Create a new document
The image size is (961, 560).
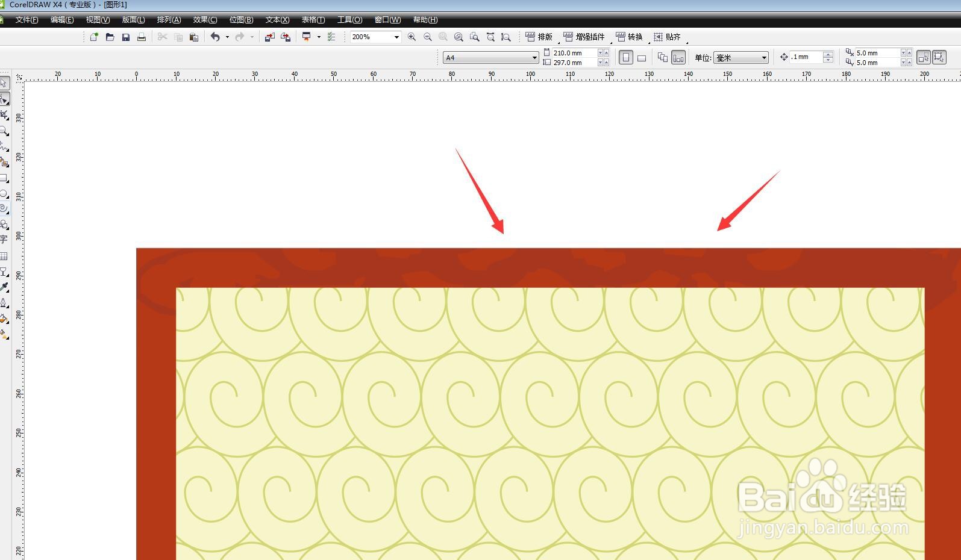(x=94, y=37)
